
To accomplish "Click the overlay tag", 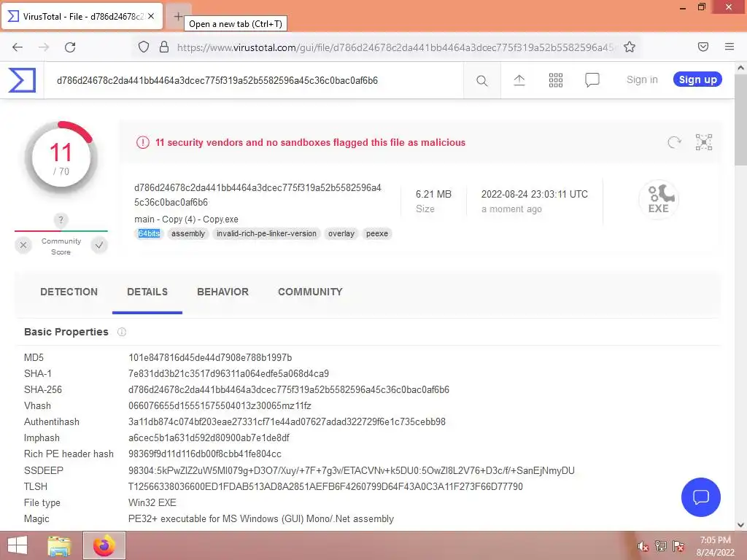I will 341,233.
